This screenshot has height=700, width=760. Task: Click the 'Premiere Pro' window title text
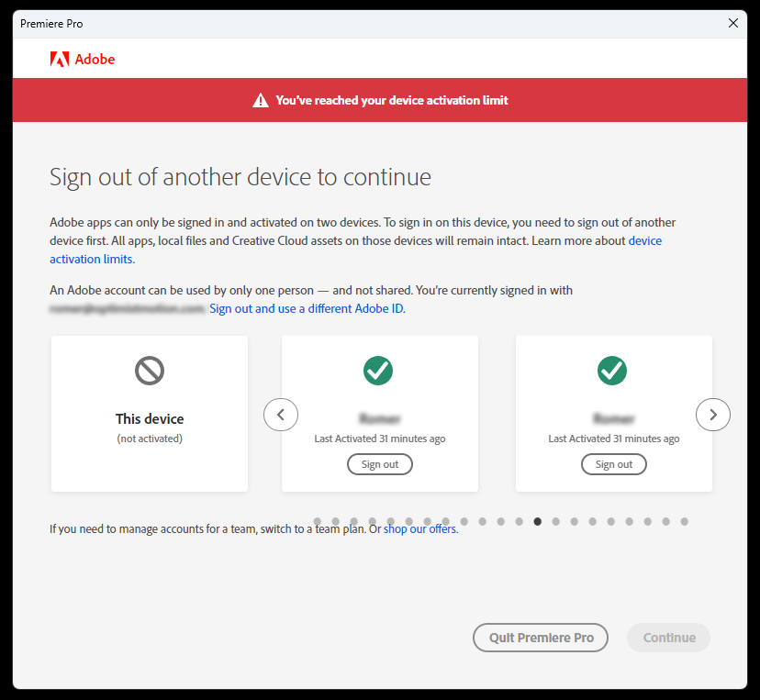point(51,24)
